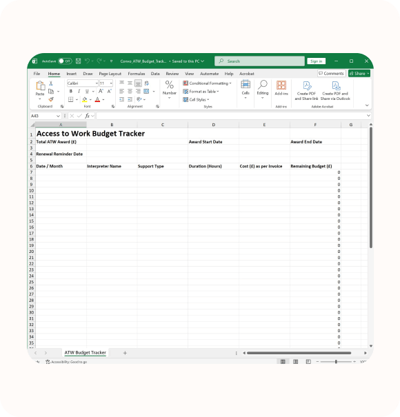Open Format as Table
The height and width of the screenshot is (417, 400).
tap(201, 91)
